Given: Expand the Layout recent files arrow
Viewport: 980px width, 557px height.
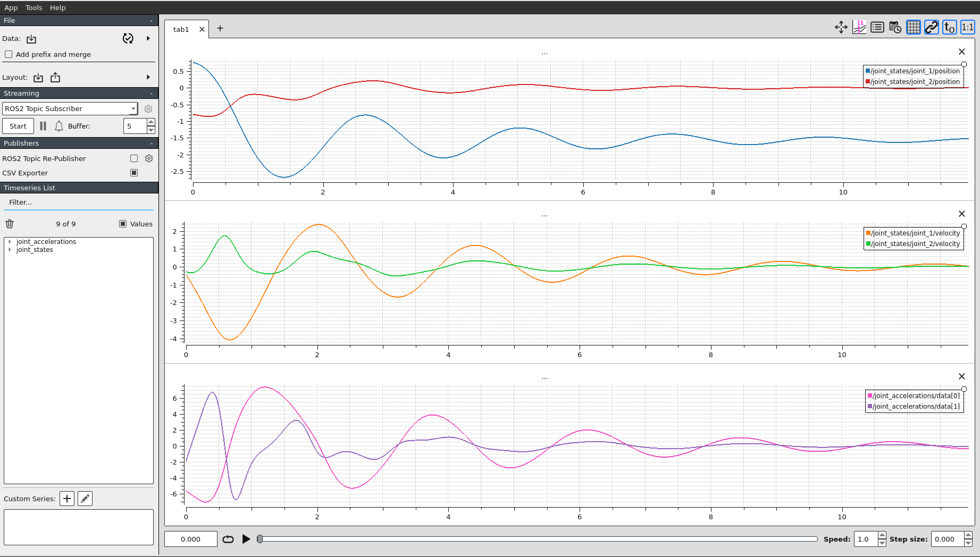Looking at the screenshot, I should pos(148,77).
